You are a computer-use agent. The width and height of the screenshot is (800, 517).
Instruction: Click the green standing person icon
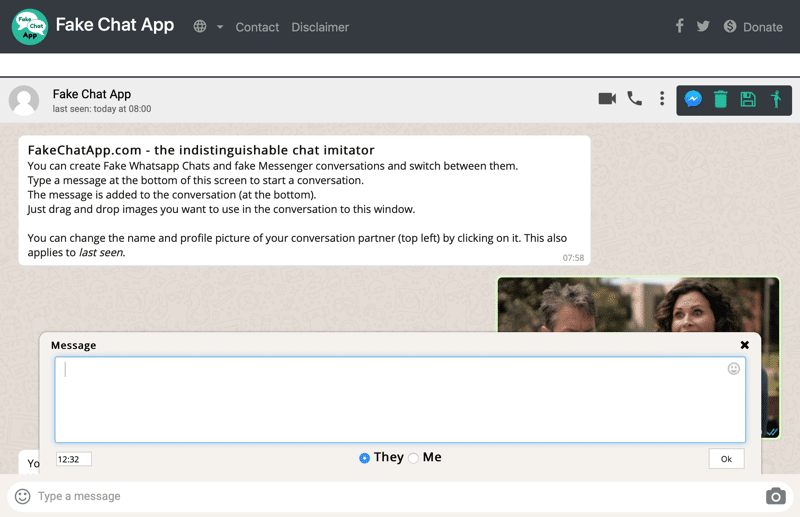775,99
